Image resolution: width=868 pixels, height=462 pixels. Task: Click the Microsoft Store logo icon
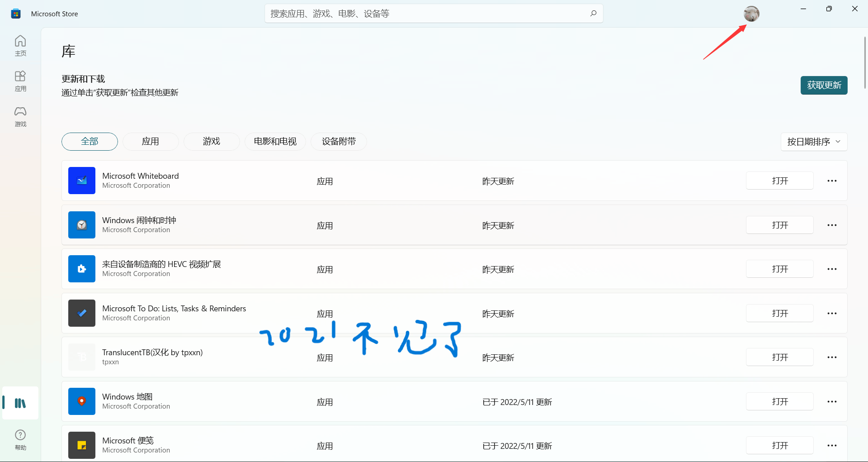pos(16,14)
